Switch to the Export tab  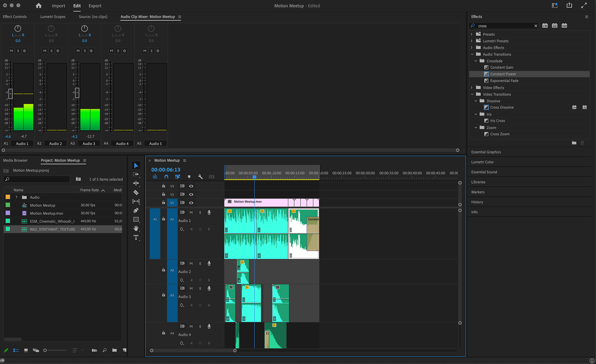coord(95,6)
